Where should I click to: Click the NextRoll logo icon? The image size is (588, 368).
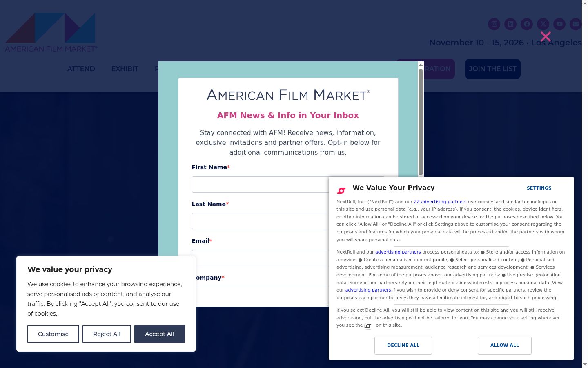(x=341, y=191)
